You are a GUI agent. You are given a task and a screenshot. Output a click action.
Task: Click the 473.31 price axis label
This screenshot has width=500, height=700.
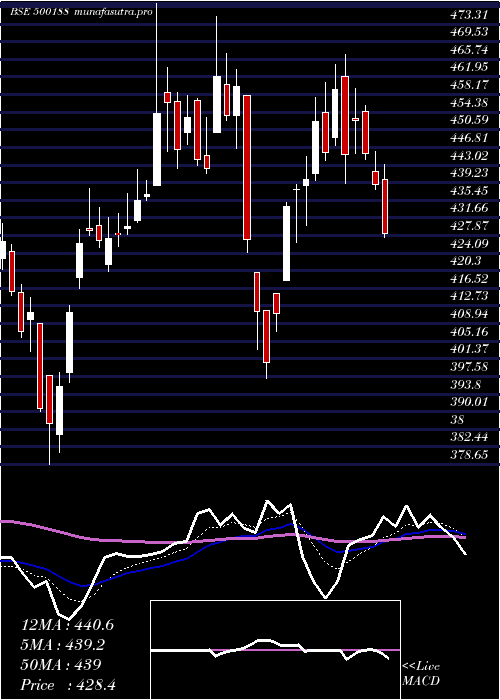[x=467, y=15]
